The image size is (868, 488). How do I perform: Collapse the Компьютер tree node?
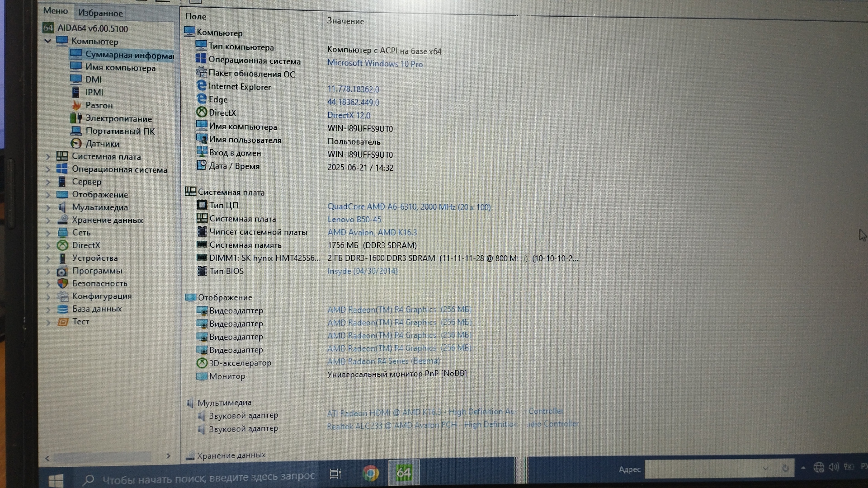(47, 41)
